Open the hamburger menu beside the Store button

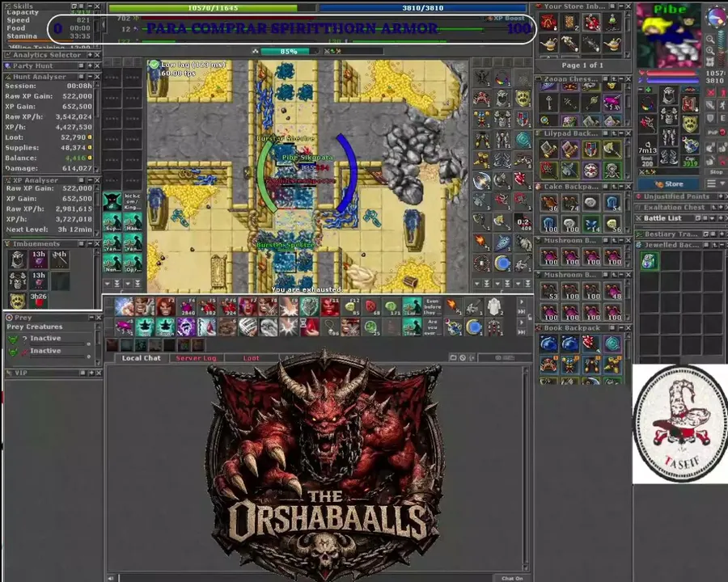coord(711,183)
